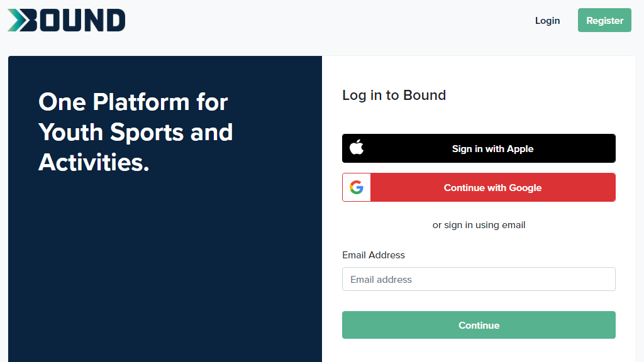Select Continue with Google
The image size is (644, 362).
click(492, 188)
